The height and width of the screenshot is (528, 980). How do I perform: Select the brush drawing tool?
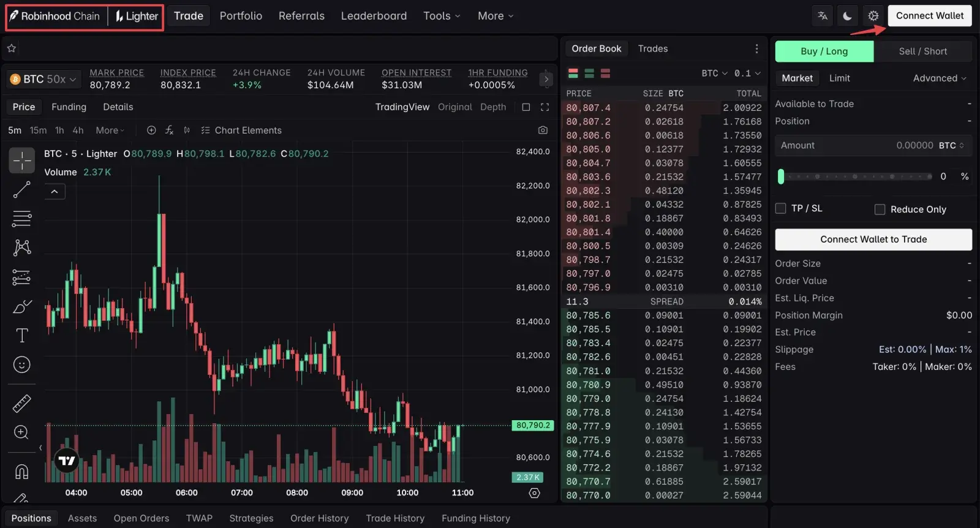22,306
